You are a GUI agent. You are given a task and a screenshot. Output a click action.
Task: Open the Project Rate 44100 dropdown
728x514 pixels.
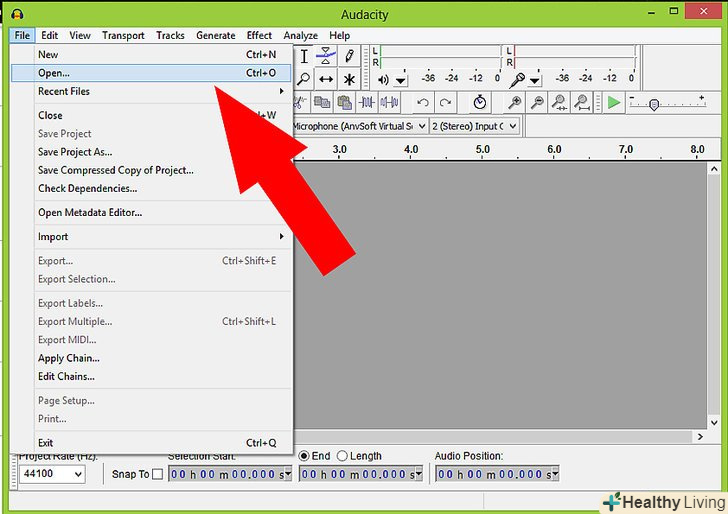click(x=52, y=474)
